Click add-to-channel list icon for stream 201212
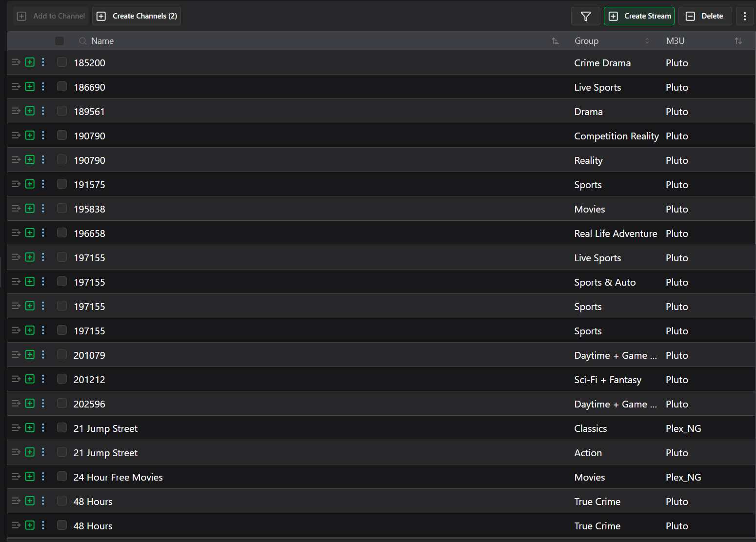 (16, 379)
